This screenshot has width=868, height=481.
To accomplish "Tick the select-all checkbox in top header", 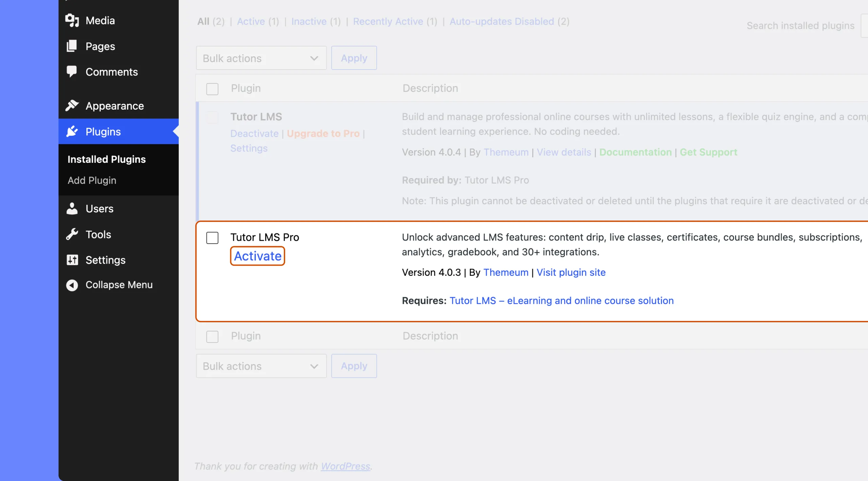I will tap(212, 89).
